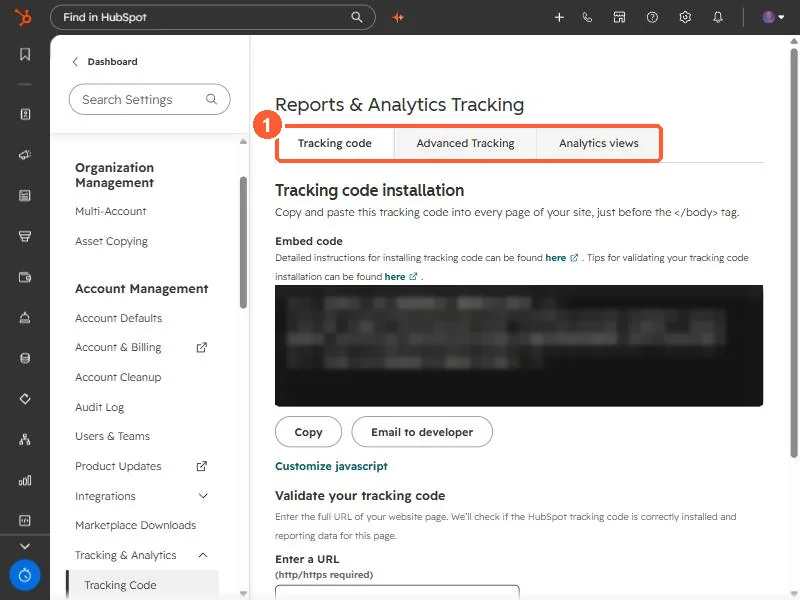
Task: Click the main page vertical scrollbar
Action: pos(794,253)
